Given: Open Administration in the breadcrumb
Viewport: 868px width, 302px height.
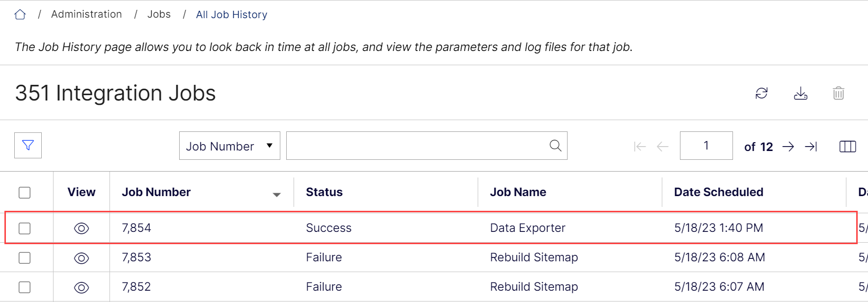Looking at the screenshot, I should click(x=86, y=14).
